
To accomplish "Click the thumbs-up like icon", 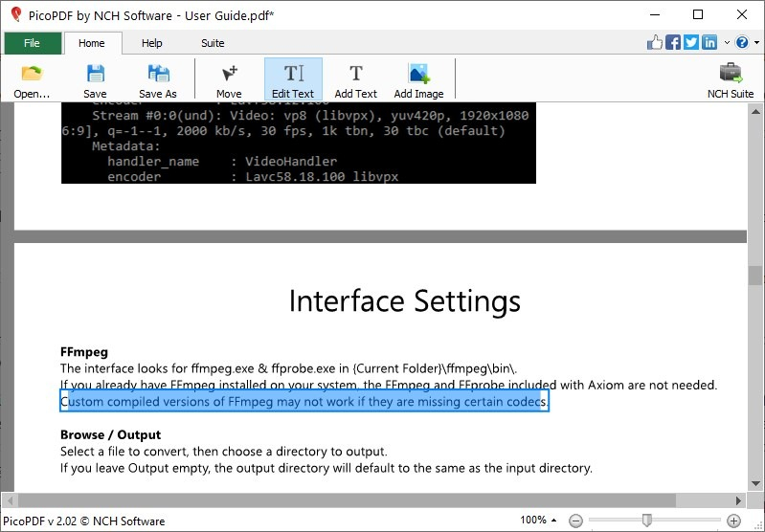I will pyautogui.click(x=655, y=42).
